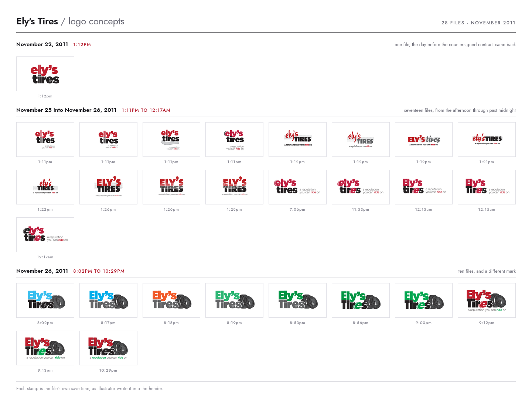Click the 11:53pm logo concept thumbnail

[361, 187]
